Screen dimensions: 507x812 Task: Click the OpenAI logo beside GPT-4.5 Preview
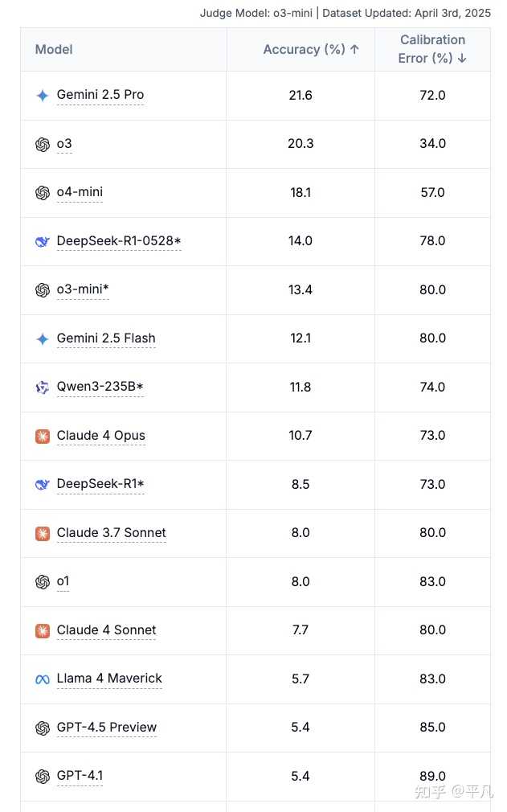click(x=43, y=728)
